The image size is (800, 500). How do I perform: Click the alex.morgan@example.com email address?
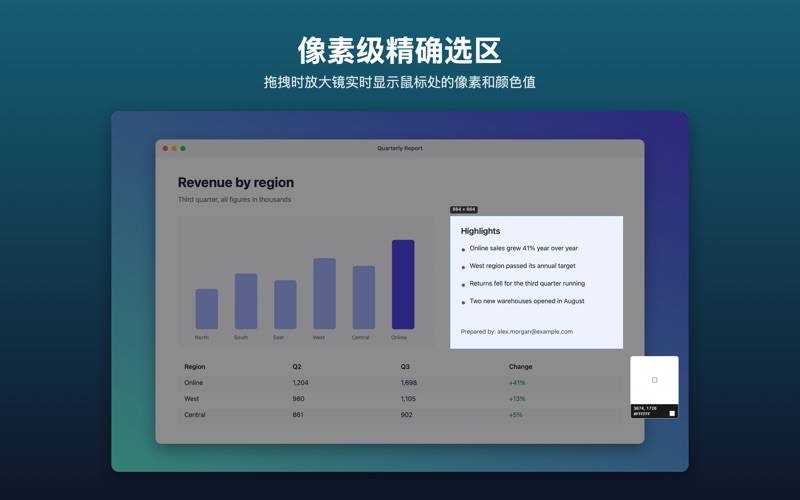[x=535, y=332]
